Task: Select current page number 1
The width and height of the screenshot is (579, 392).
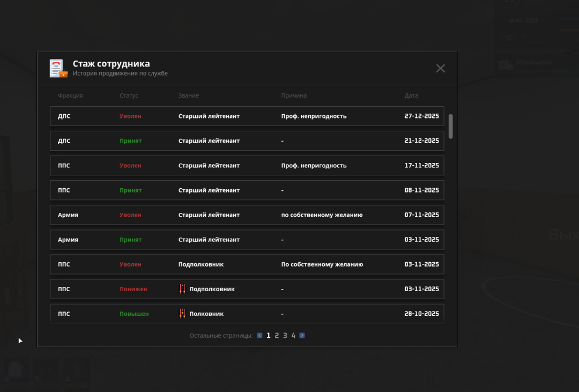Action: 269,336
